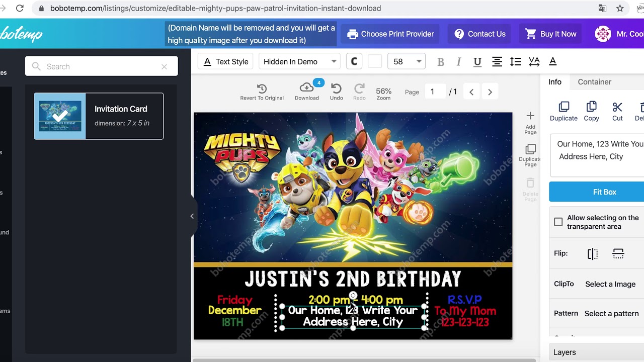The width and height of the screenshot is (644, 362).
Task: Open the Contact Us link
Action: [479, 34]
